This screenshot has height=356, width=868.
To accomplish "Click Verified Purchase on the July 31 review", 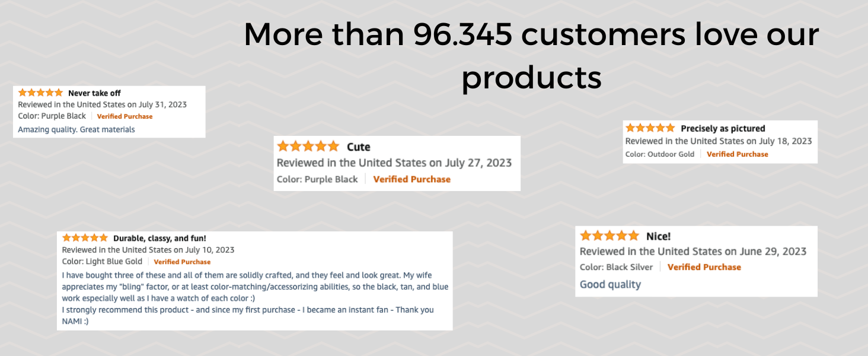I will [125, 116].
